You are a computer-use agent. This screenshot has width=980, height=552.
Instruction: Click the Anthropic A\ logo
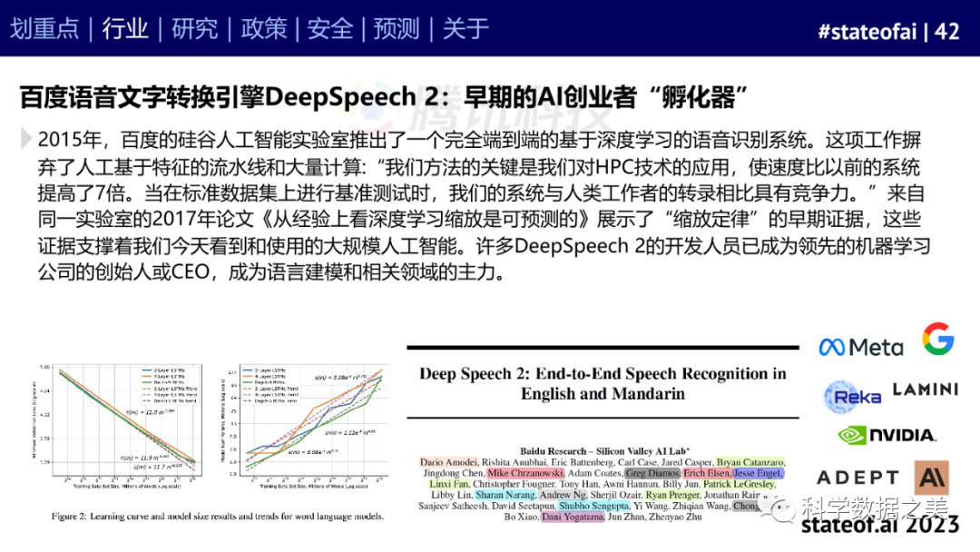point(932,477)
